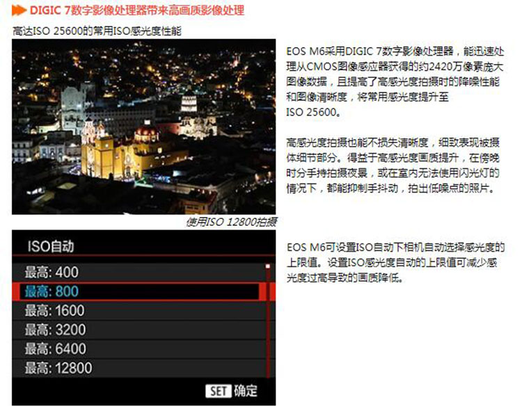Select the highlighted 最高: 800 option

[52, 291]
